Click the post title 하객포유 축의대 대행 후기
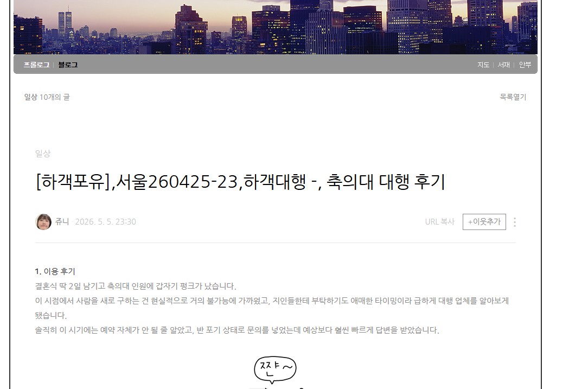 (x=240, y=182)
